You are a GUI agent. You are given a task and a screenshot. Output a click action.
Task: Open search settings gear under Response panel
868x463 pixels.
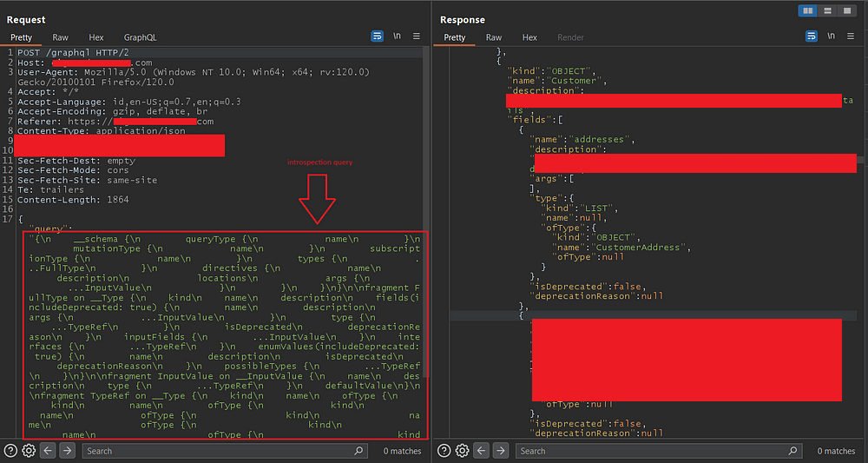pyautogui.click(x=463, y=450)
